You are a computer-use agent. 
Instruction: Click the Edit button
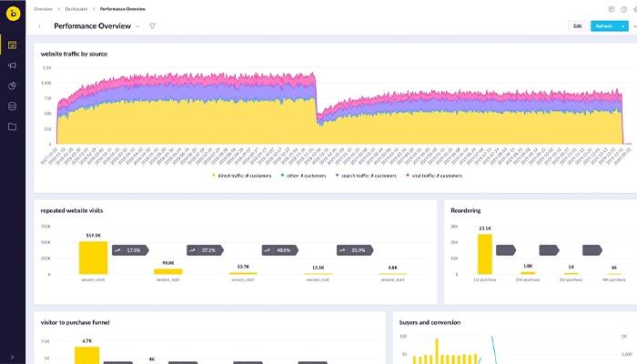[577, 26]
